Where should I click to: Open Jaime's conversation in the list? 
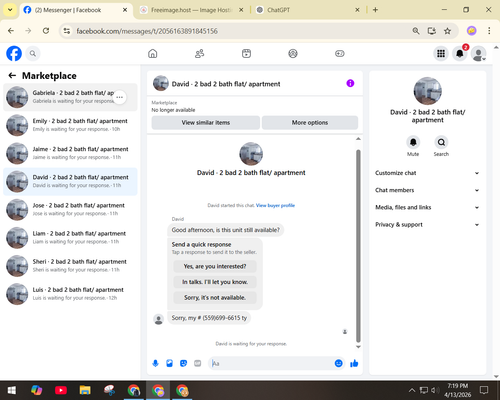pos(70,153)
